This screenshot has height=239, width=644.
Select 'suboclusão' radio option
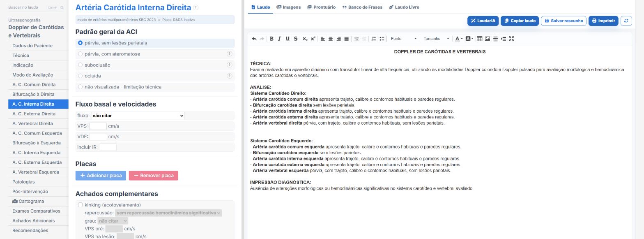pos(80,65)
